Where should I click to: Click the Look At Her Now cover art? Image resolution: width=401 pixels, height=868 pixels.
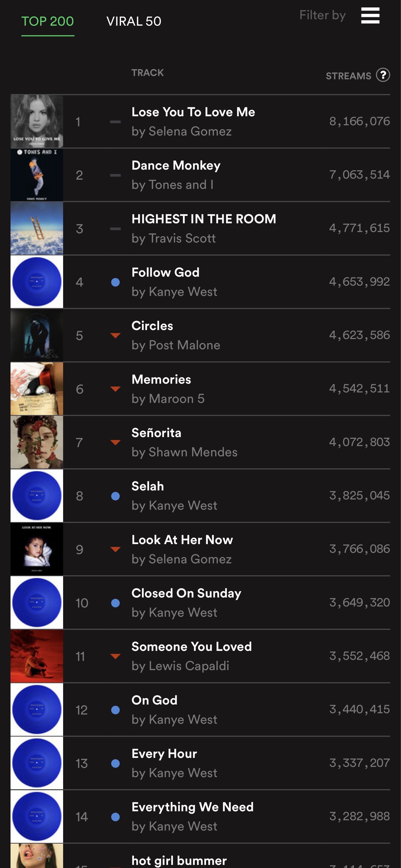coord(37,549)
